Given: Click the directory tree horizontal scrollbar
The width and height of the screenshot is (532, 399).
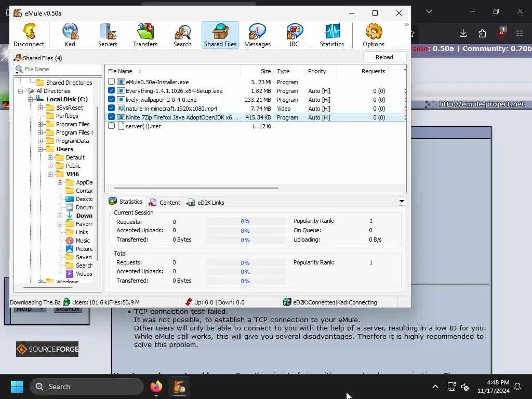Looking at the screenshot, I should [x=47, y=287].
